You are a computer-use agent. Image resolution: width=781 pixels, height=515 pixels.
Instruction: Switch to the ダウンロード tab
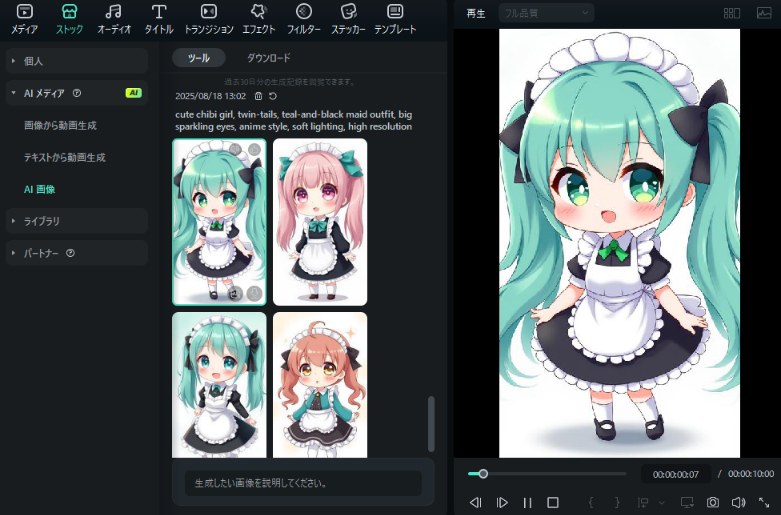click(x=268, y=58)
